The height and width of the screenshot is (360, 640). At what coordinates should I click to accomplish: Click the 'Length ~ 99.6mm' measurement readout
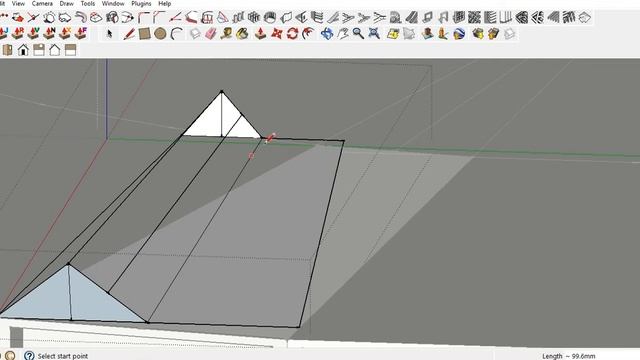click(569, 356)
